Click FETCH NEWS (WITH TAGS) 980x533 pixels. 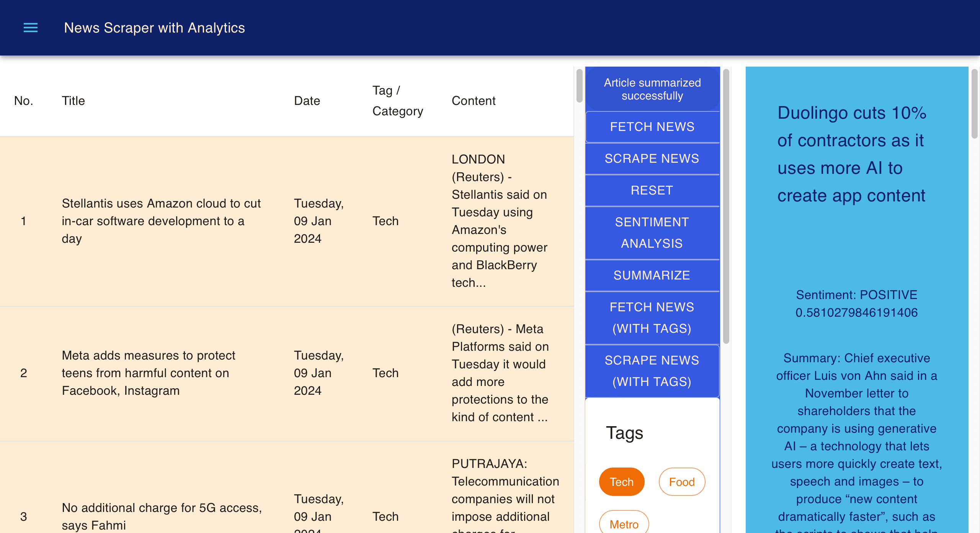click(x=652, y=318)
